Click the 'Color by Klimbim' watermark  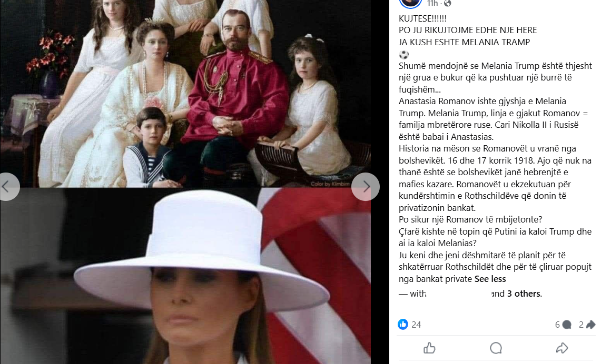[330, 184]
